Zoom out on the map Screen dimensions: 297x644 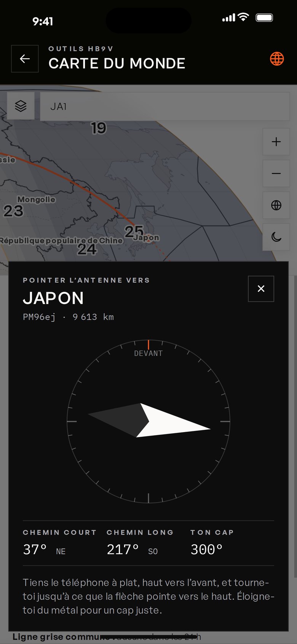coord(276,173)
